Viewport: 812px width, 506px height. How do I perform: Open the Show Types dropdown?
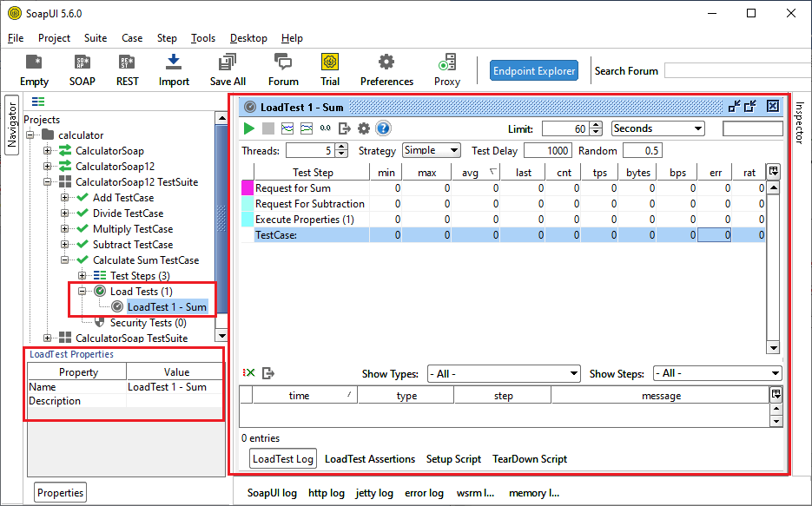point(504,373)
